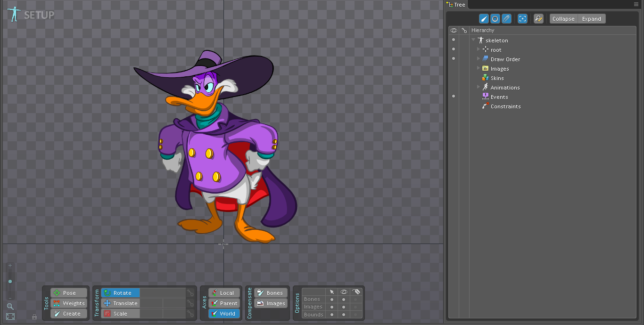Click the key icon for Scale
644x325 pixels.
(190, 314)
